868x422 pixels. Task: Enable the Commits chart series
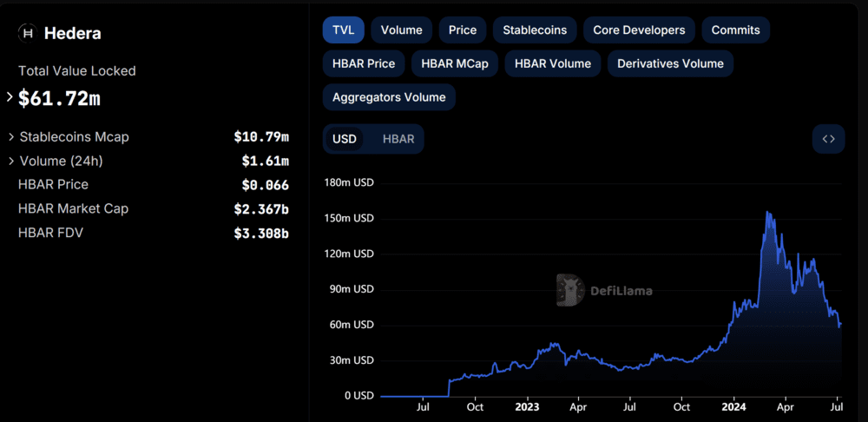[735, 30]
